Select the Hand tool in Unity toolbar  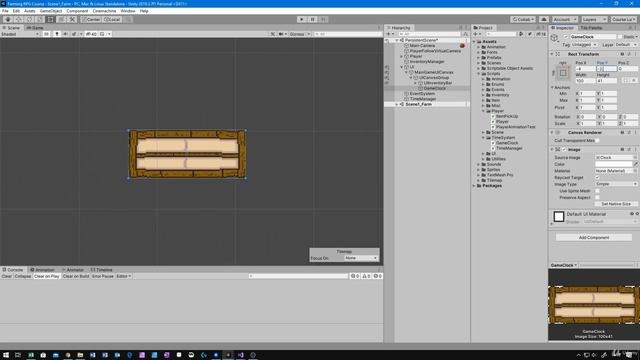click(8, 19)
